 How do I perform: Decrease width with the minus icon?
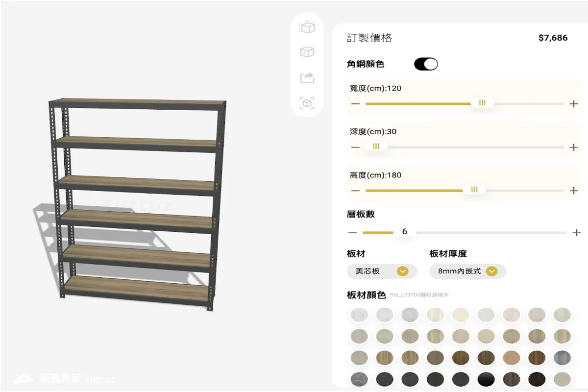point(355,104)
